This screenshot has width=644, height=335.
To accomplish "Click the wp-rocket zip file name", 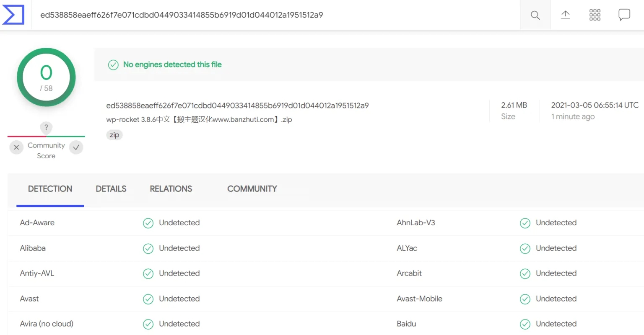I will point(199,119).
